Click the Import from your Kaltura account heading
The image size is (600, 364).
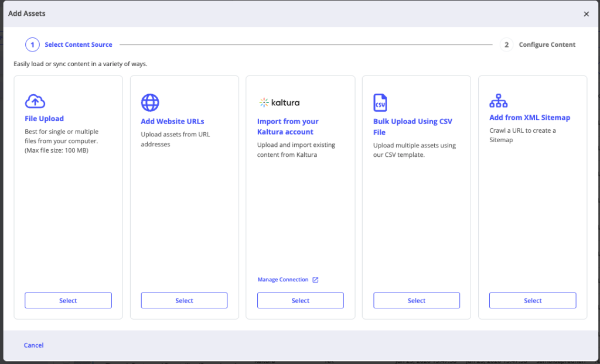coord(288,126)
